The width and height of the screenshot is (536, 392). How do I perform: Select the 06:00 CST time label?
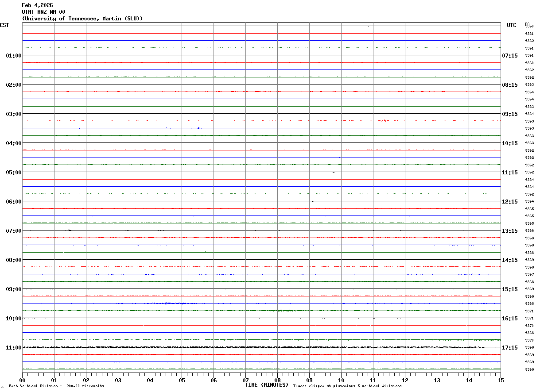tap(14, 202)
